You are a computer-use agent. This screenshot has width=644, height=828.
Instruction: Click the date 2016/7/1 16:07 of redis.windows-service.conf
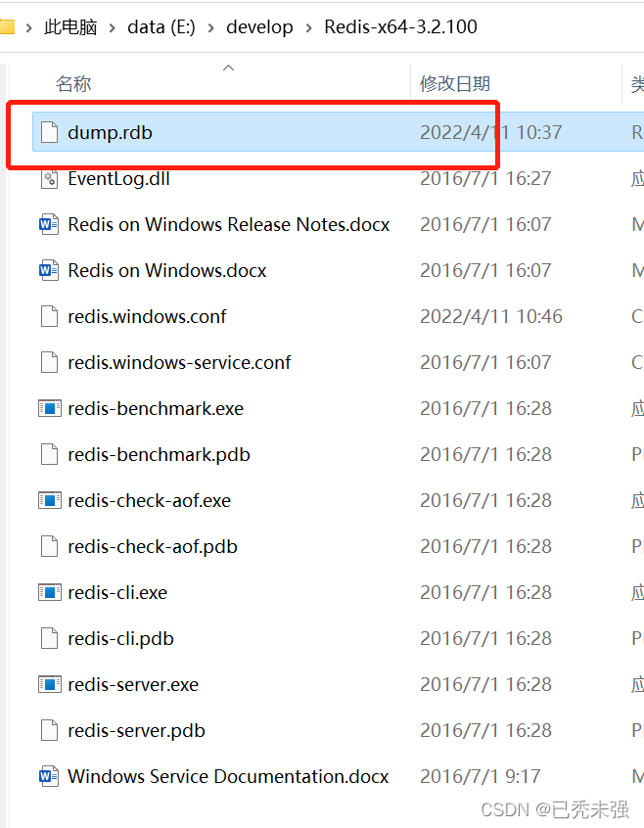point(485,362)
